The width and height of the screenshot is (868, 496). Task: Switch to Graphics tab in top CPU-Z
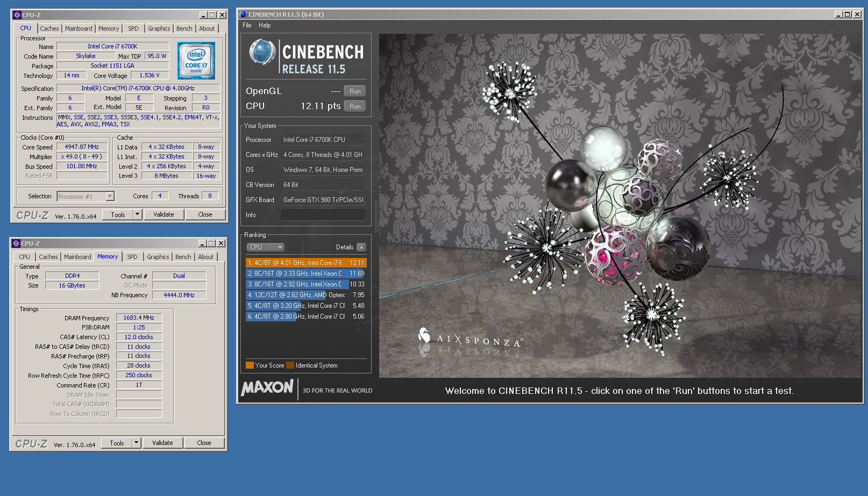pyautogui.click(x=159, y=28)
